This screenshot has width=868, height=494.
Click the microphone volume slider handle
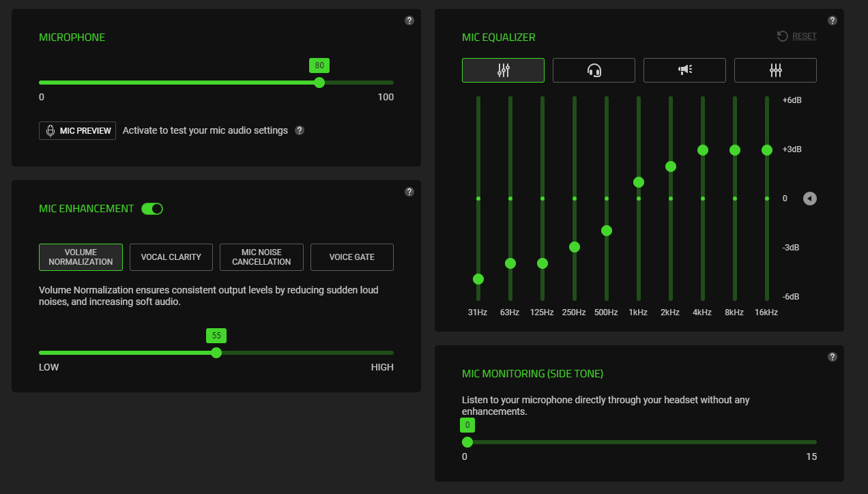[x=319, y=83]
